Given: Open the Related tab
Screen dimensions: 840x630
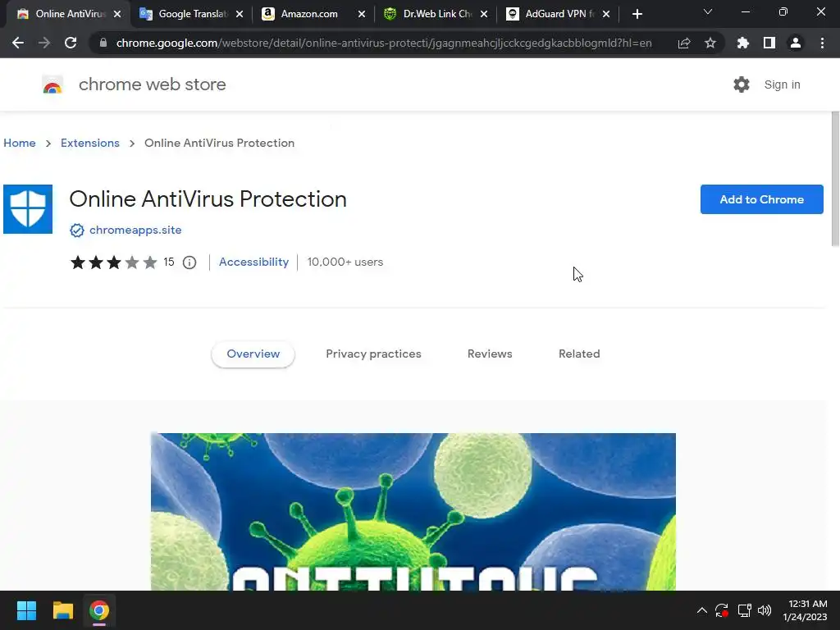Looking at the screenshot, I should pos(579,354).
